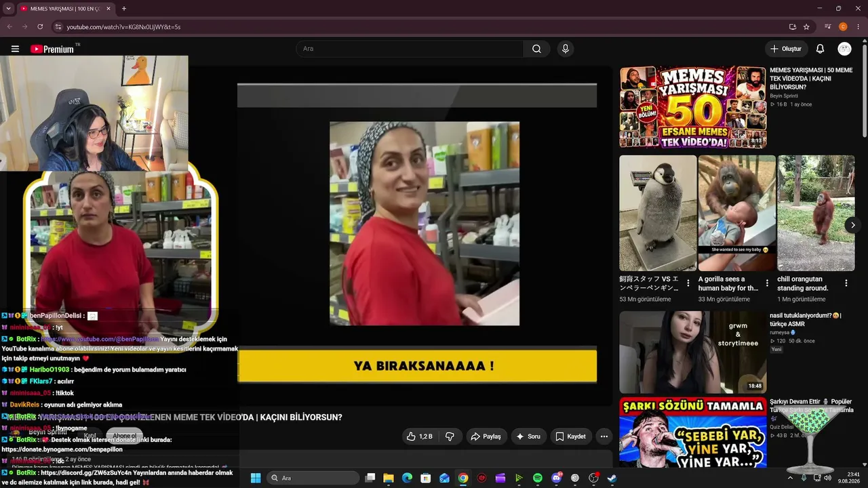Close the MEMES YARIŞMASI tab
This screenshot has height=488, width=868.
click(108, 9)
